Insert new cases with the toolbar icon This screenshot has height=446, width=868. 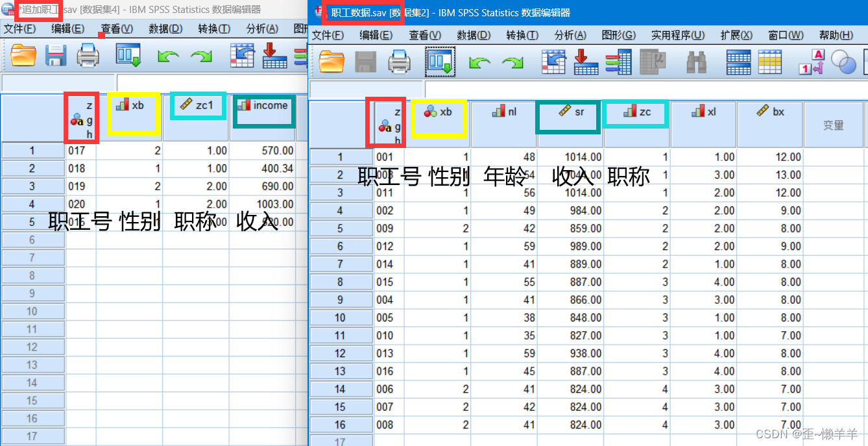(x=738, y=62)
